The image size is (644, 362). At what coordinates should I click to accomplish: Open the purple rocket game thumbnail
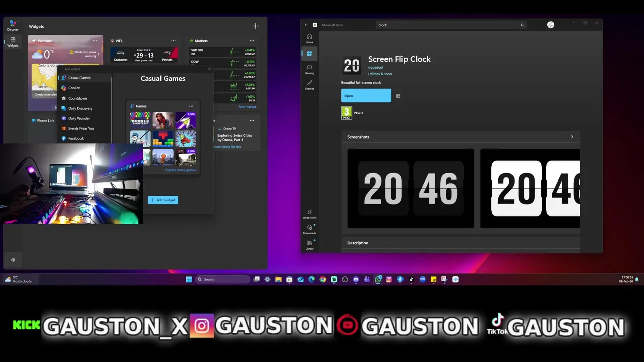[x=186, y=120]
